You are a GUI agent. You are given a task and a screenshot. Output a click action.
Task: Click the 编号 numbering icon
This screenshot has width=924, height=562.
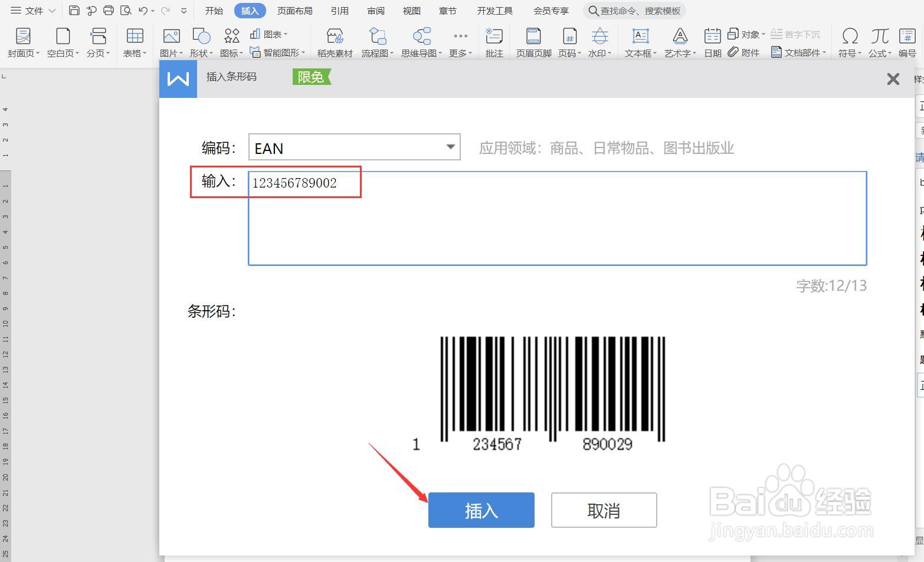tap(907, 37)
